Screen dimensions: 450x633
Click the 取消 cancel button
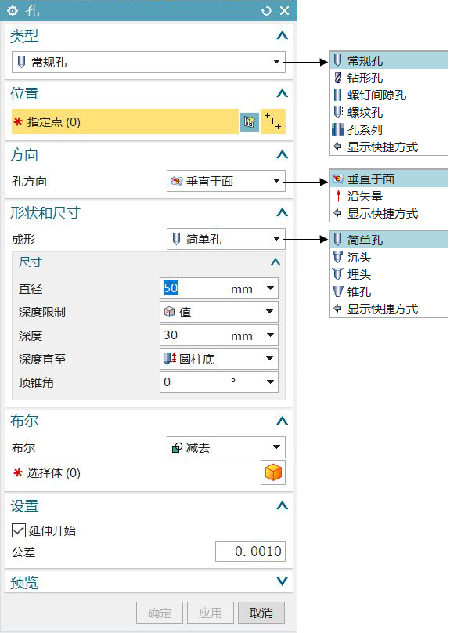261,613
